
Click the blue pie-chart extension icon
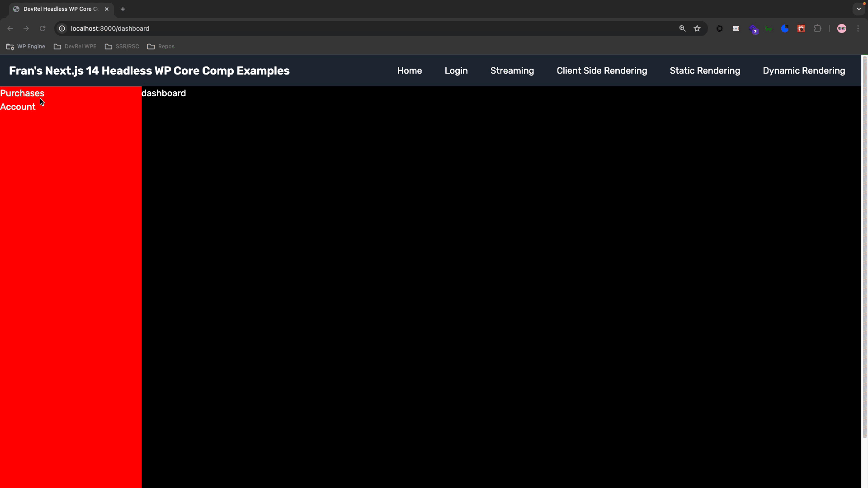pyautogui.click(x=785, y=28)
